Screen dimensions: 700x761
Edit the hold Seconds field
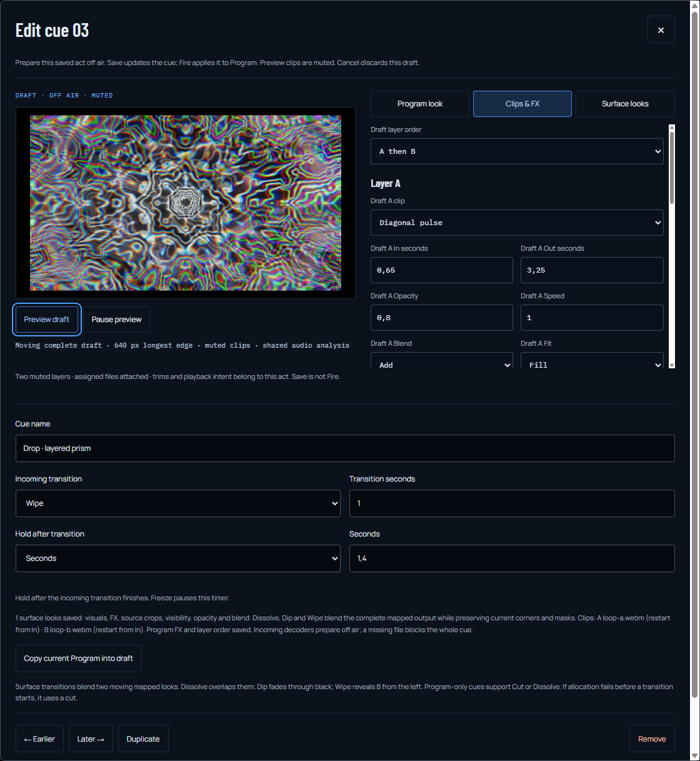click(x=512, y=558)
